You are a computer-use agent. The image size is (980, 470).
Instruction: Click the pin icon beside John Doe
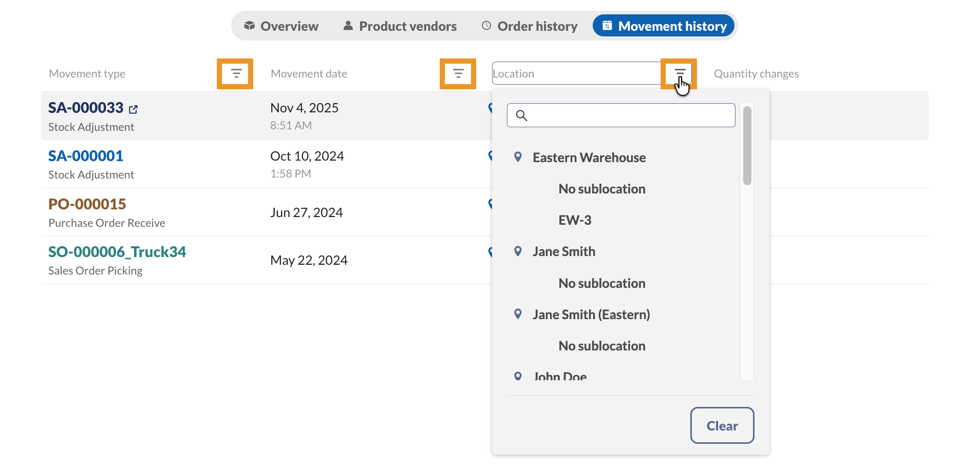click(518, 376)
